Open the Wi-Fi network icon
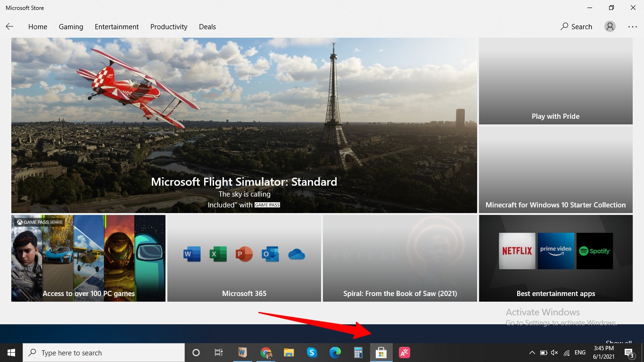Viewport: 644px width, 362px height. pos(567,353)
